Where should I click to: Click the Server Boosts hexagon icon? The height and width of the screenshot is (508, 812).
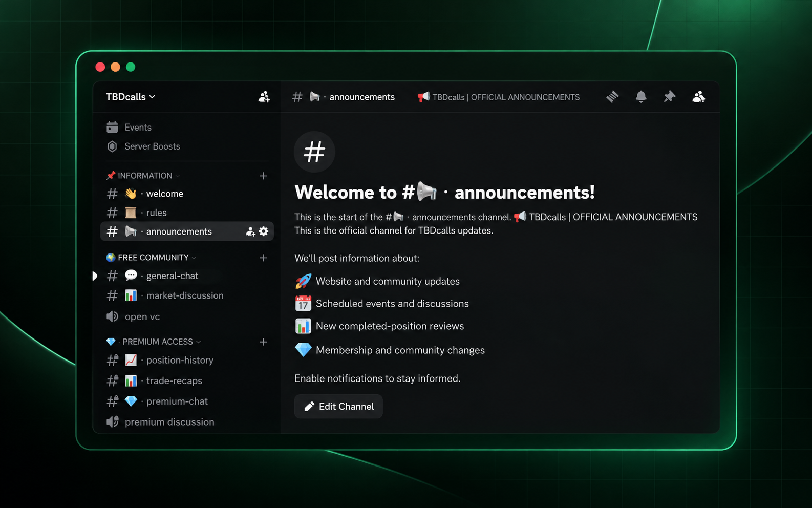coord(112,146)
